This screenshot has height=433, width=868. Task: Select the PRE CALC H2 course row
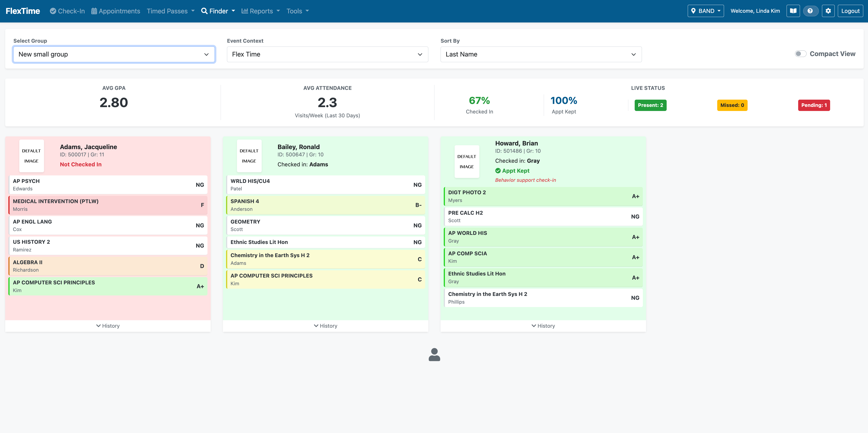pyautogui.click(x=543, y=216)
